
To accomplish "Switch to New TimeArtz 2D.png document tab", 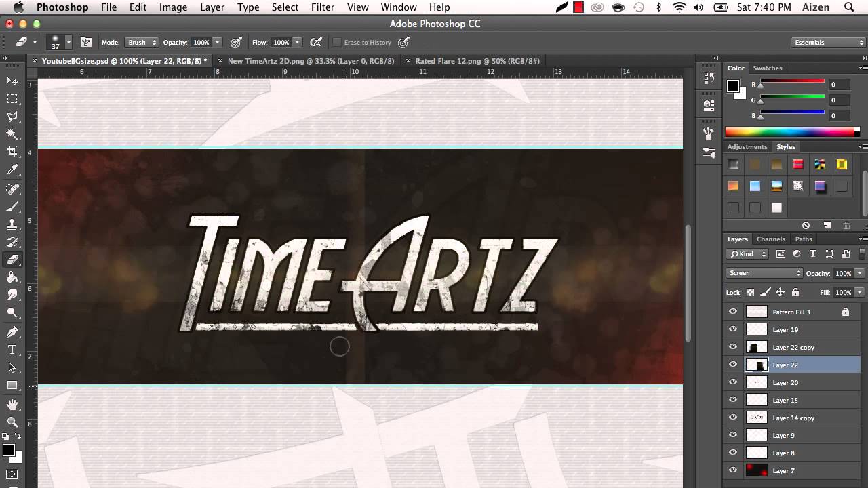I will coord(311,61).
